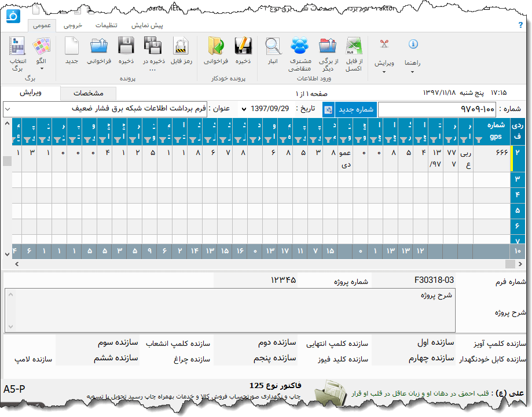Click ذخیره floppy icon in پرونده group
The height and width of the screenshot is (417, 532).
[126, 47]
